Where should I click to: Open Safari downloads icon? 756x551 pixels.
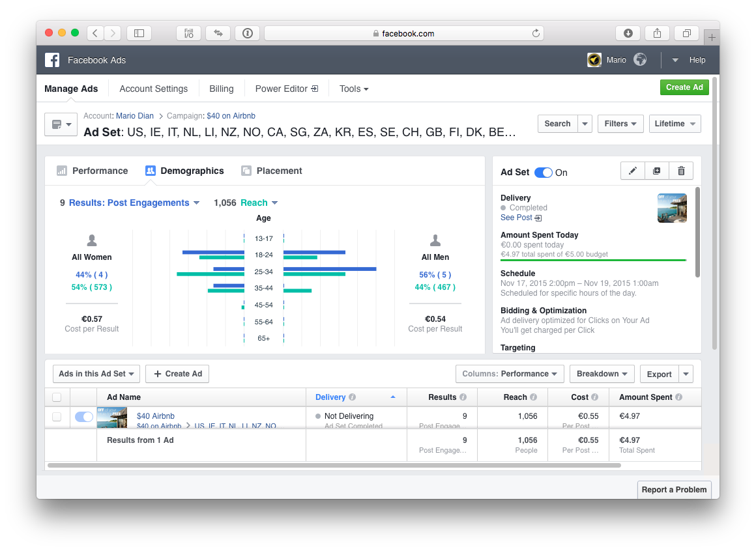point(628,33)
